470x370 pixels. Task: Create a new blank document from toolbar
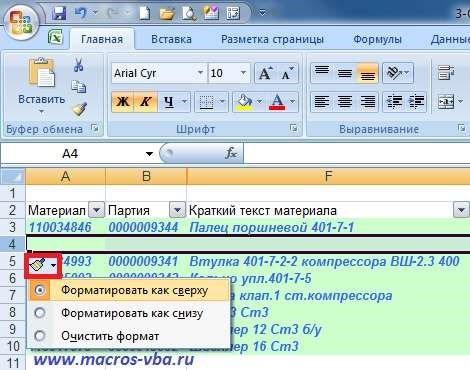144,13
